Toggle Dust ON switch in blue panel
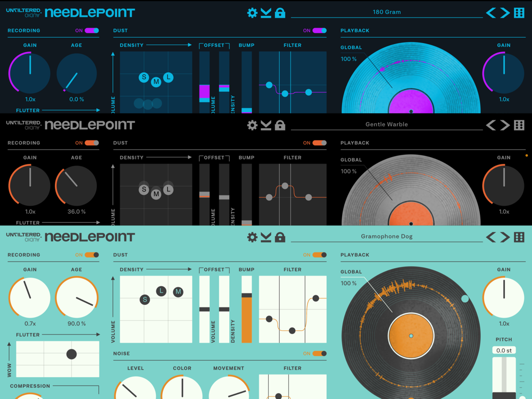This screenshot has height=399, width=532. click(319, 30)
